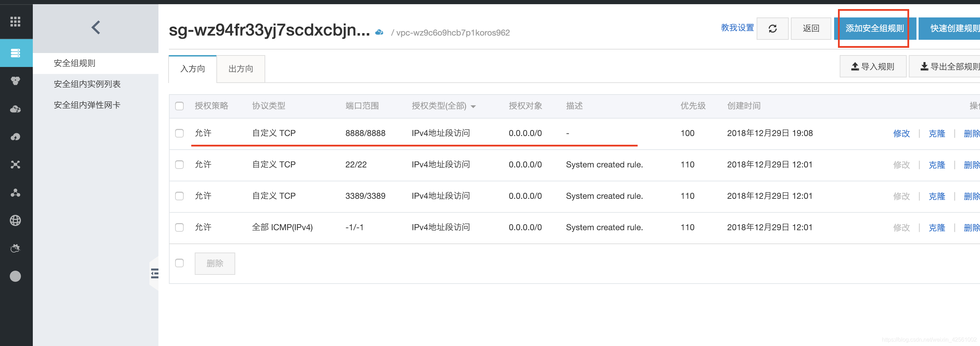Image resolution: width=980 pixels, height=346 pixels.
Task: Click the 授权对象 column header
Action: [x=525, y=106]
